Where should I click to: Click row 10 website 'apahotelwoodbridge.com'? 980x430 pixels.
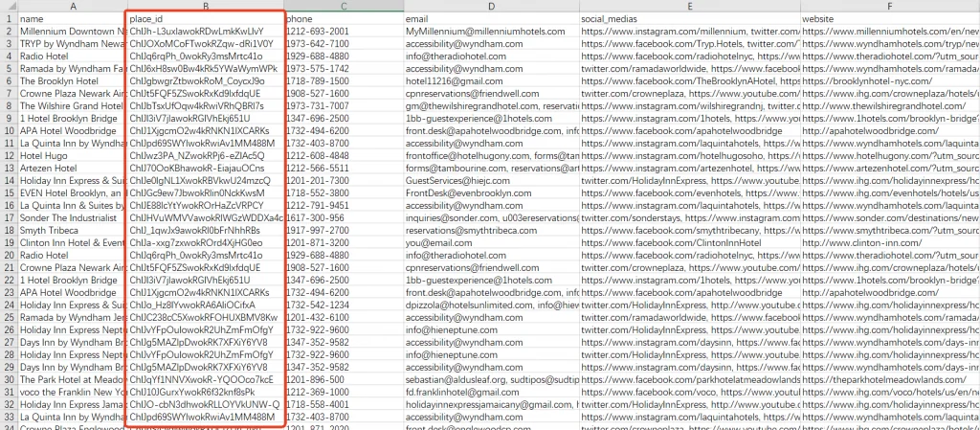pos(890,130)
